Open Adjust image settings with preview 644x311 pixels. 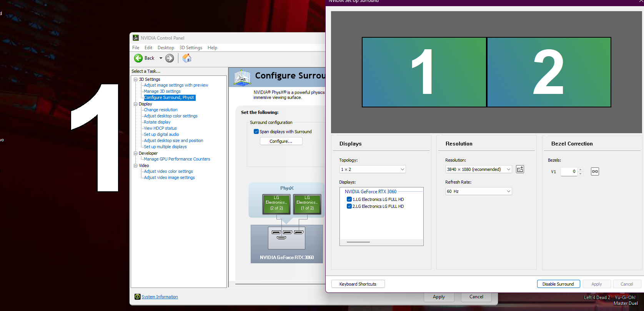click(x=176, y=85)
